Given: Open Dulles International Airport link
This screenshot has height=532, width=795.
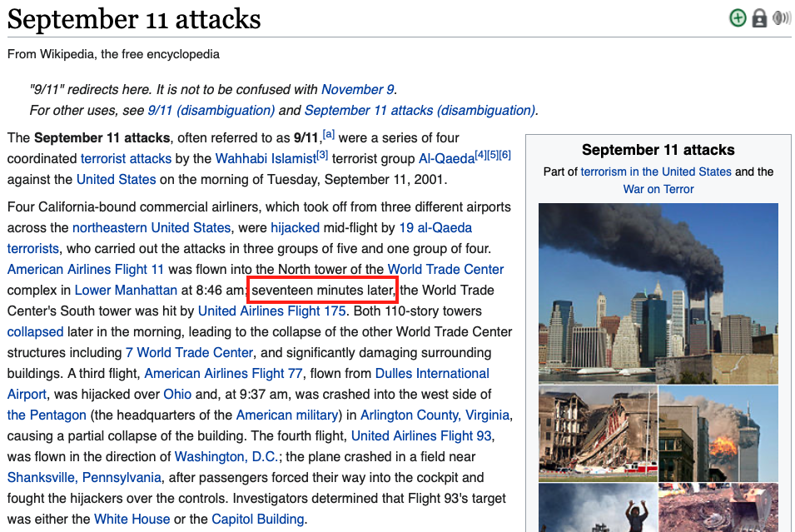Looking at the screenshot, I should [x=432, y=373].
